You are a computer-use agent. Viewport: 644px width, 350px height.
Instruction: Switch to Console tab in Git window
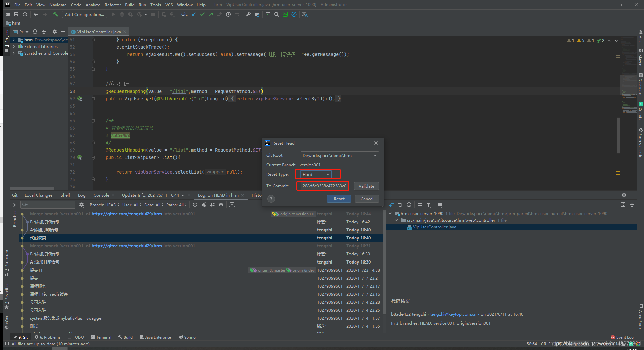[x=101, y=195]
